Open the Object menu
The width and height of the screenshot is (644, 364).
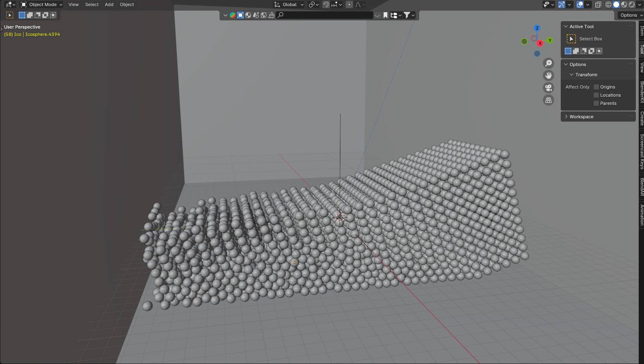(x=127, y=4)
